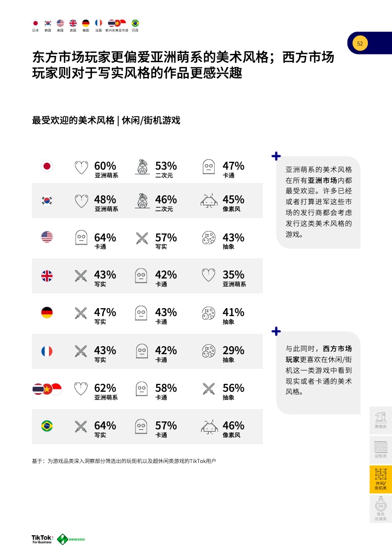
Task: Click the Newzoo logo in footer
Action: pyautogui.click(x=71, y=539)
